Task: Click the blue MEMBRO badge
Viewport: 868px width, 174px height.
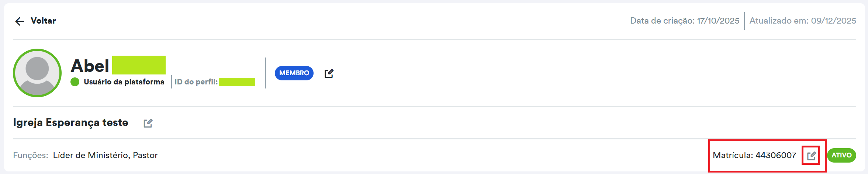Action: tap(294, 73)
